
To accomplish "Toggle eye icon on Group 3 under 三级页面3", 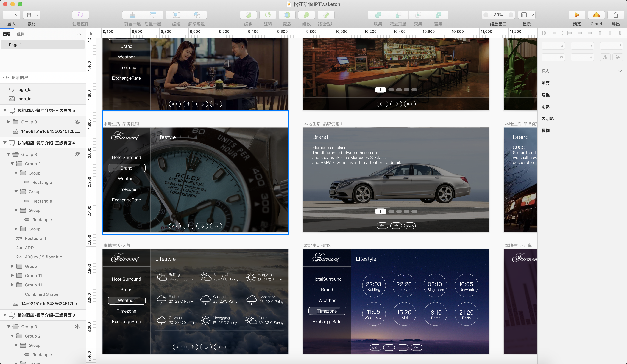I will (77, 327).
